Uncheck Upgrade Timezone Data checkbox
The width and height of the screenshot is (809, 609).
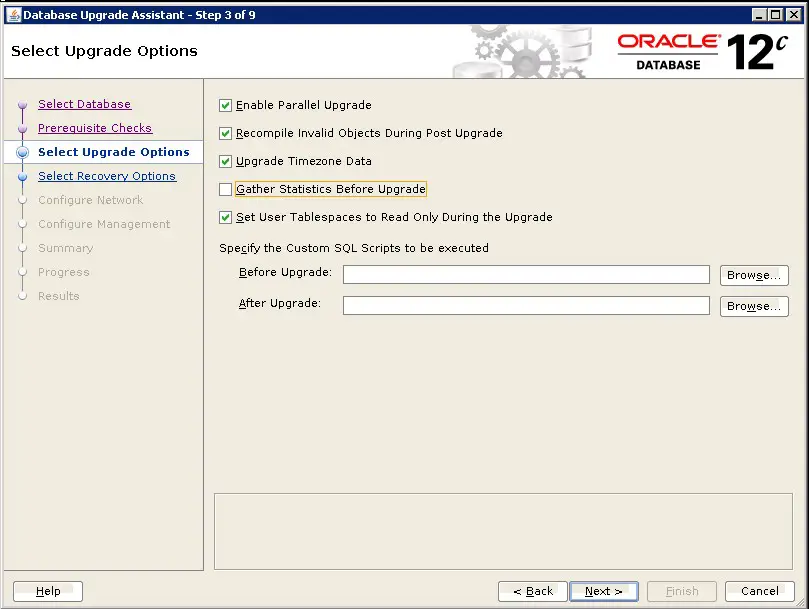225,162
